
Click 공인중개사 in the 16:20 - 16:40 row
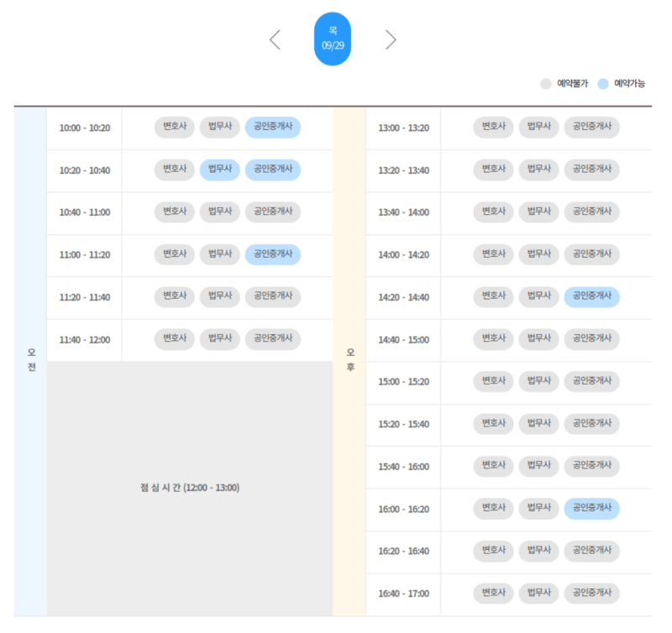pos(592,551)
